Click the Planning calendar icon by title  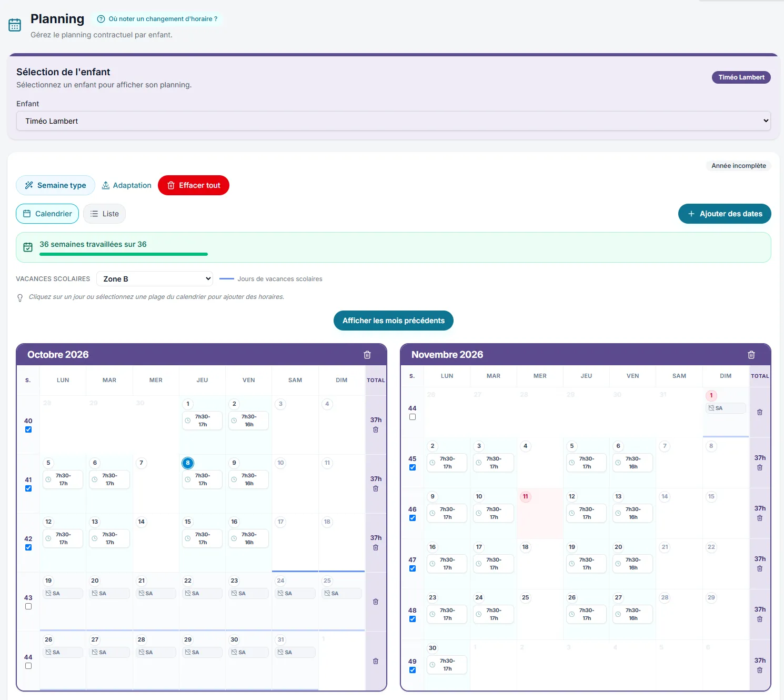15,25
